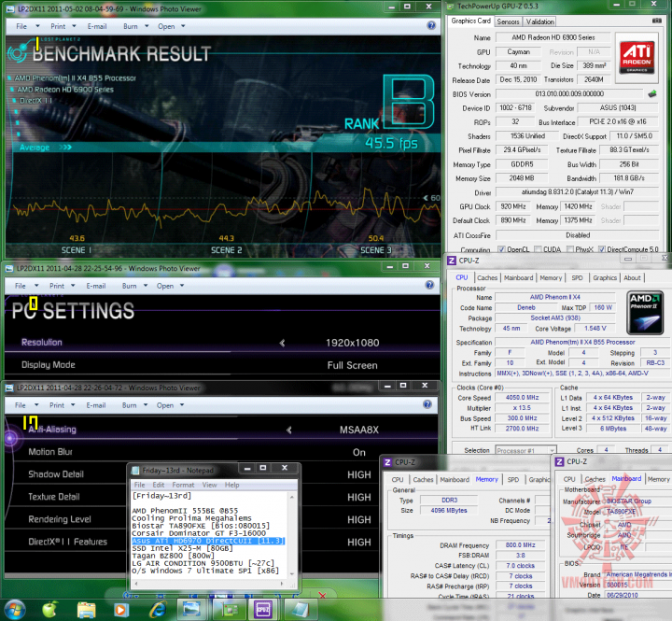The width and height of the screenshot is (672, 621).
Task: Switch to GPU-Z via its graphics-card taskbar icon
Action: click(x=228, y=610)
